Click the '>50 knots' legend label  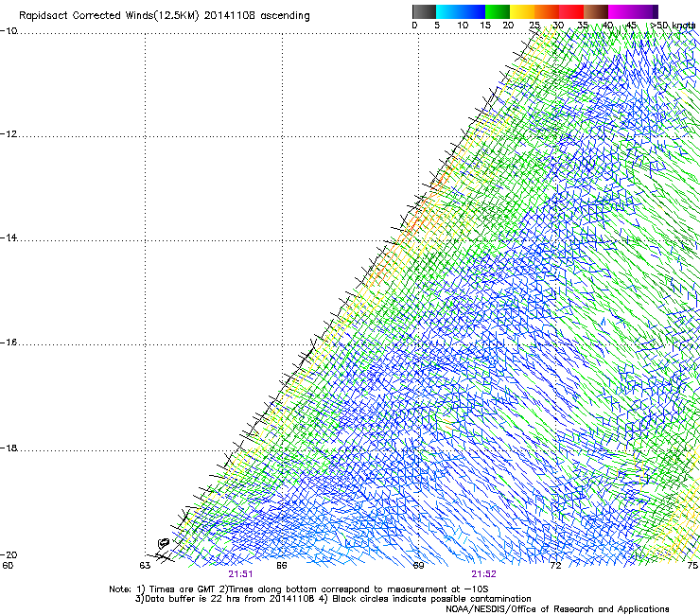(673, 26)
